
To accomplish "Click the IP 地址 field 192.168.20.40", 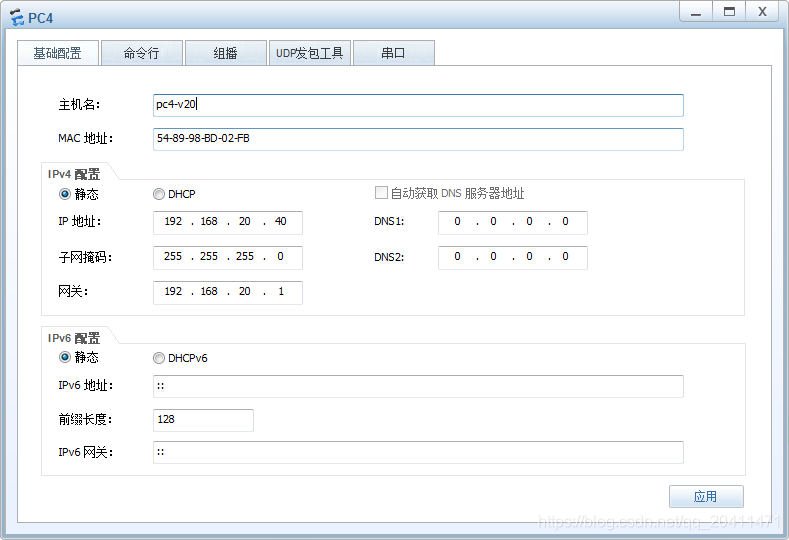I will pyautogui.click(x=228, y=222).
